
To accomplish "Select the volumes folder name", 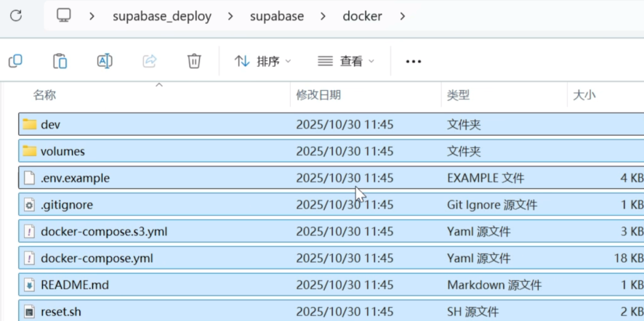I will (x=63, y=152).
